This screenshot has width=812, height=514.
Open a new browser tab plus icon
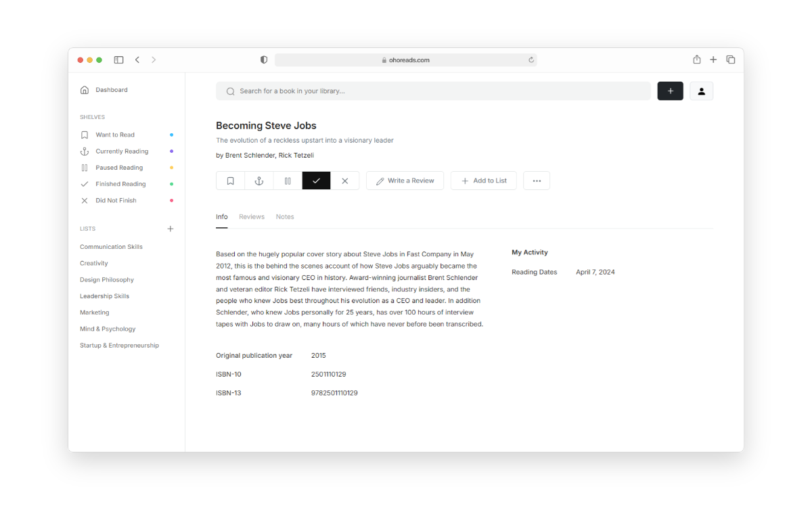coord(713,60)
